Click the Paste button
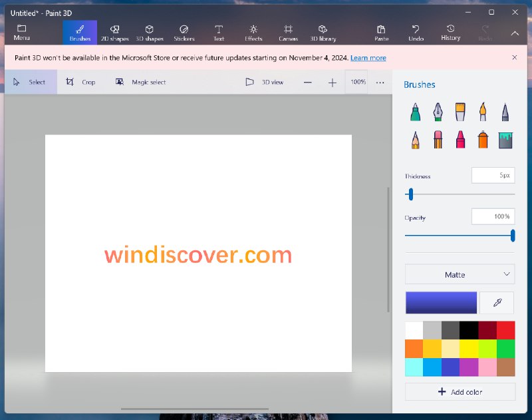 coord(381,33)
